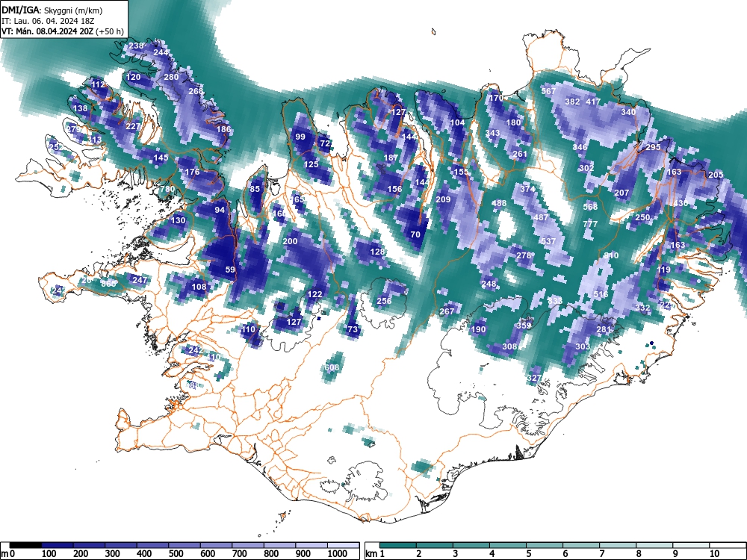Click the visibility value 130 on the map

pyautogui.click(x=179, y=220)
